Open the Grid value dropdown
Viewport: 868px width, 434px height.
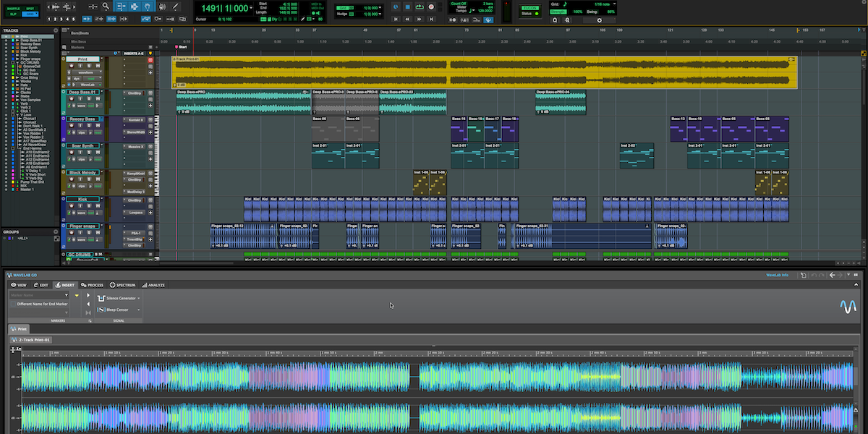pyautogui.click(x=614, y=4)
